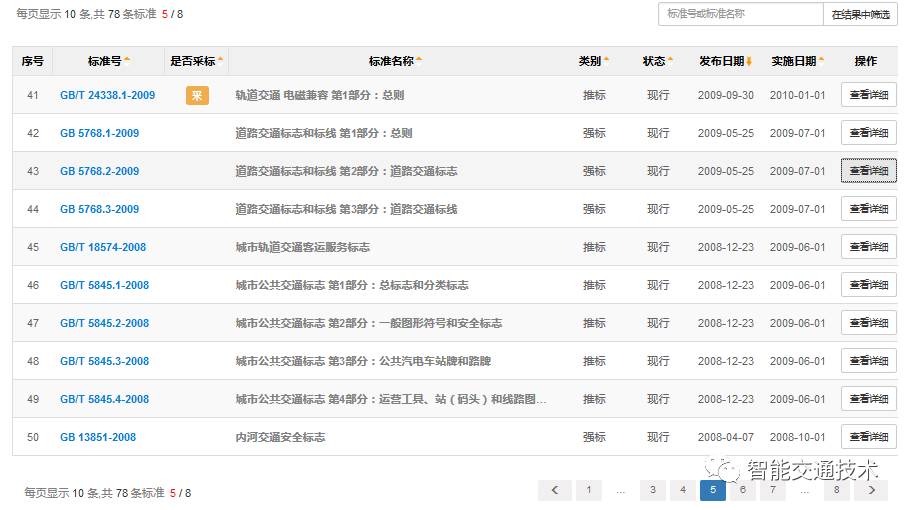The width and height of the screenshot is (908, 510).
Task: Click title 城市轨道交通客运服务标志
Action: point(302,247)
